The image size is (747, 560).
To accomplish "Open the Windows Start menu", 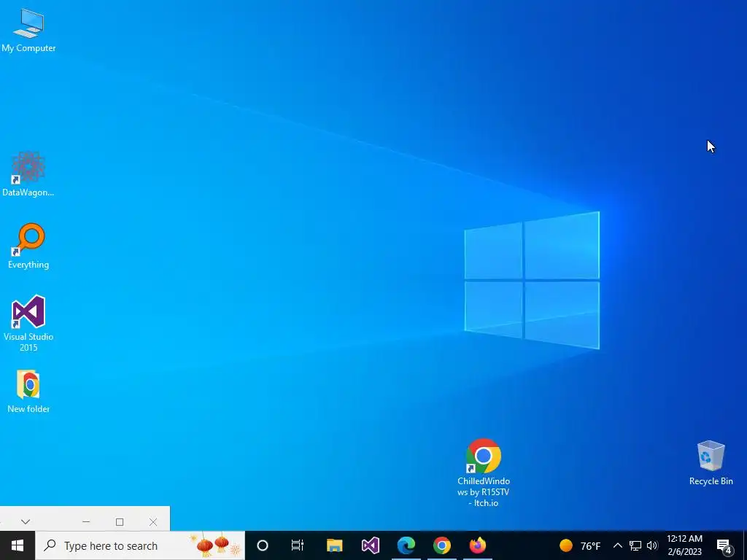I will (18, 545).
